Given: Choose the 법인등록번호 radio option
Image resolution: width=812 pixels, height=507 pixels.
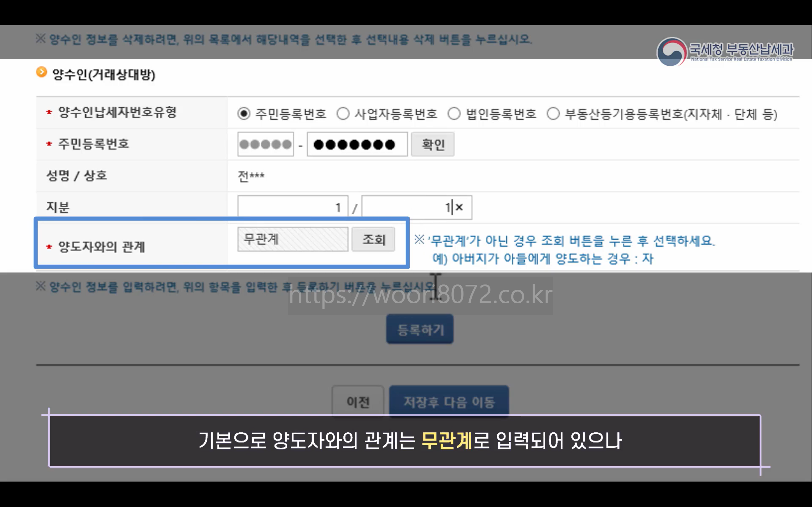Looking at the screenshot, I should (x=454, y=114).
